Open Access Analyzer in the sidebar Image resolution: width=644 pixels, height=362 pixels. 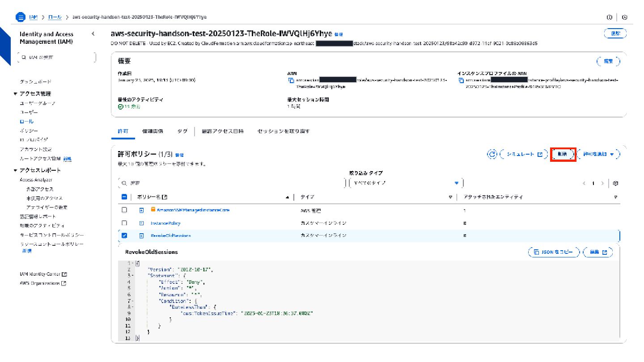point(36,180)
